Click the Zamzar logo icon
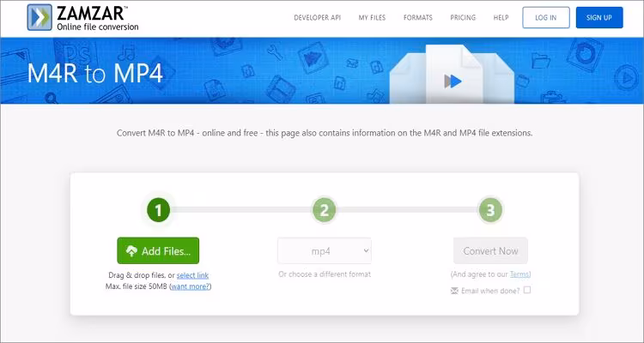644x343 pixels. (x=39, y=17)
